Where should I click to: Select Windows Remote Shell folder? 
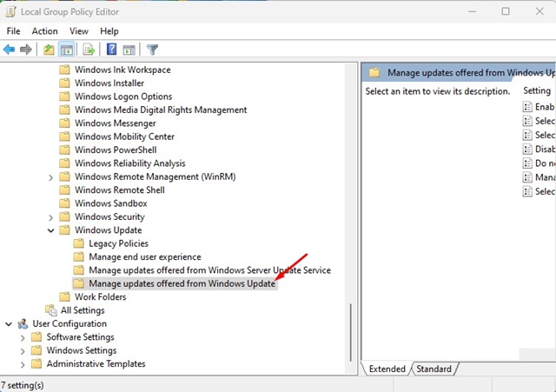pos(120,190)
